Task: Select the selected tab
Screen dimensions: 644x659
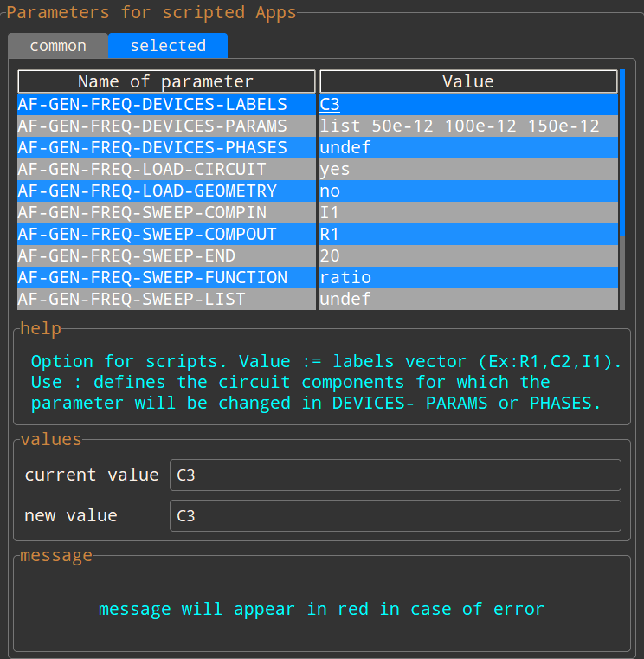Action: pyautogui.click(x=168, y=46)
